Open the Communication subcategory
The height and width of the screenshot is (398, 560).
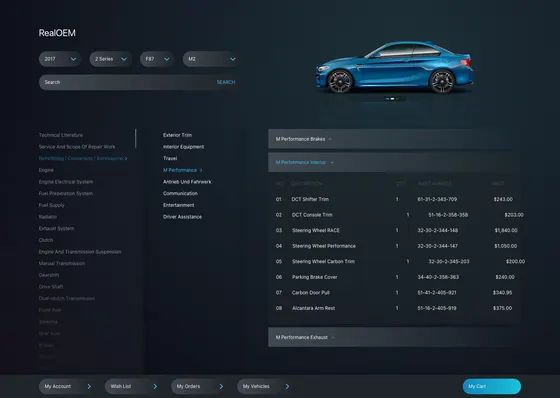point(180,193)
